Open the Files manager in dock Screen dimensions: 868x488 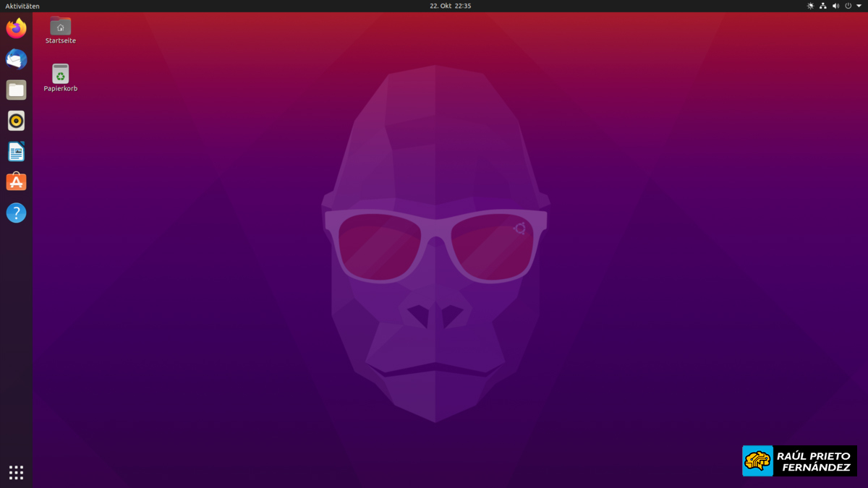pyautogui.click(x=16, y=90)
